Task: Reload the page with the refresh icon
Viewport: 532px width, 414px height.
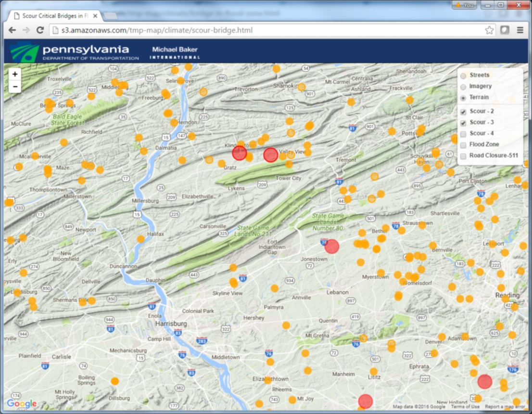Action: (x=40, y=30)
